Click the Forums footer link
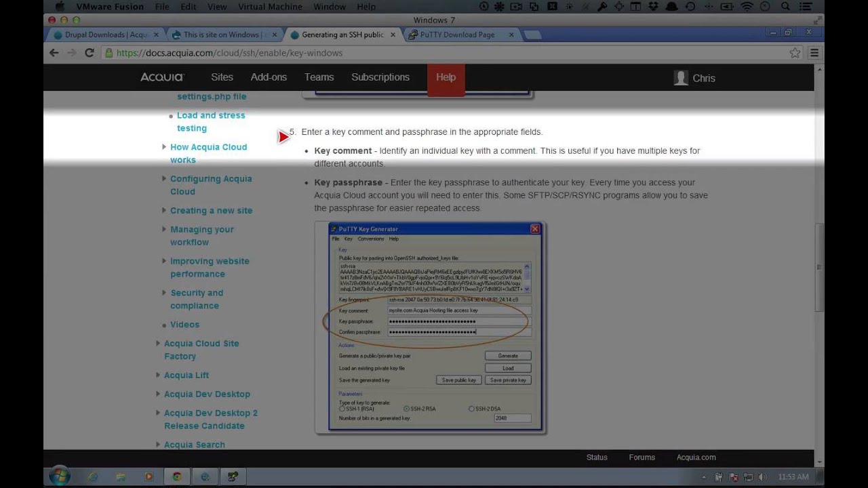 [x=642, y=457]
